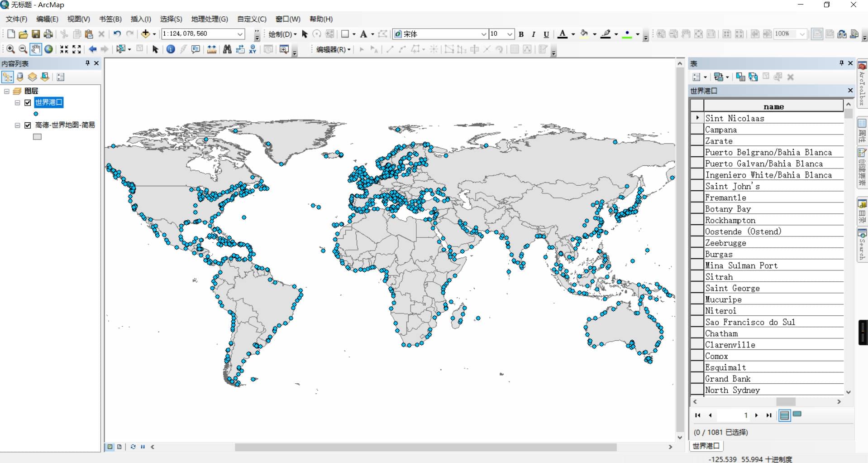
Task: Save the map document
Action: (35, 34)
